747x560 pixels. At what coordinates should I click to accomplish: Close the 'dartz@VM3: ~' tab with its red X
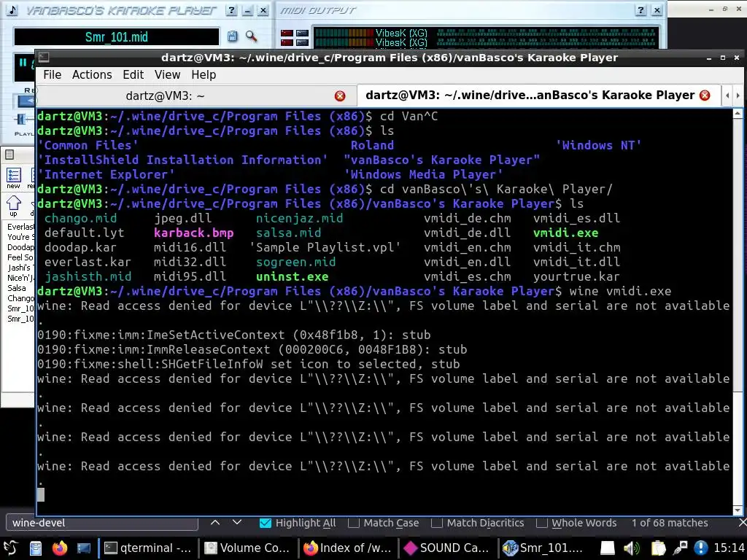coord(340,96)
